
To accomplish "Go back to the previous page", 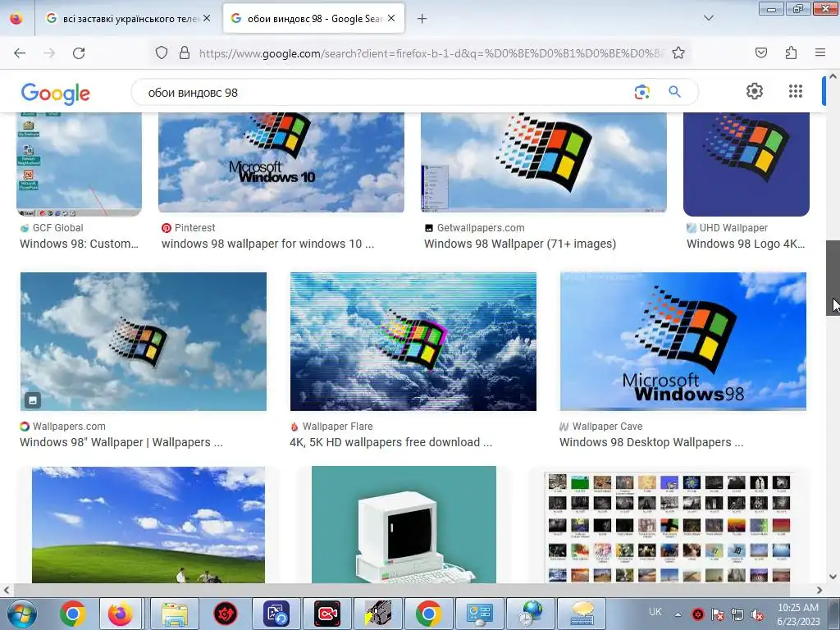I will (20, 53).
